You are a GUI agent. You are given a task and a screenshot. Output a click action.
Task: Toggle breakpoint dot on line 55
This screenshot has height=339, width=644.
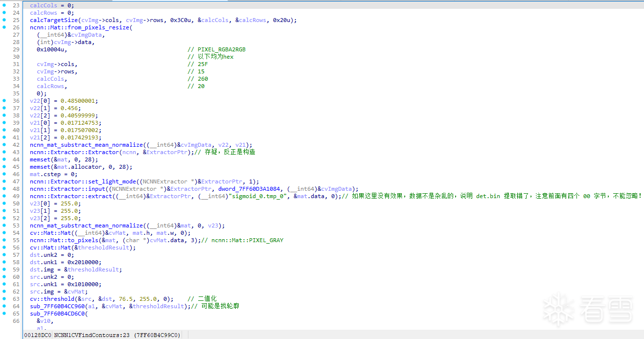4,240
